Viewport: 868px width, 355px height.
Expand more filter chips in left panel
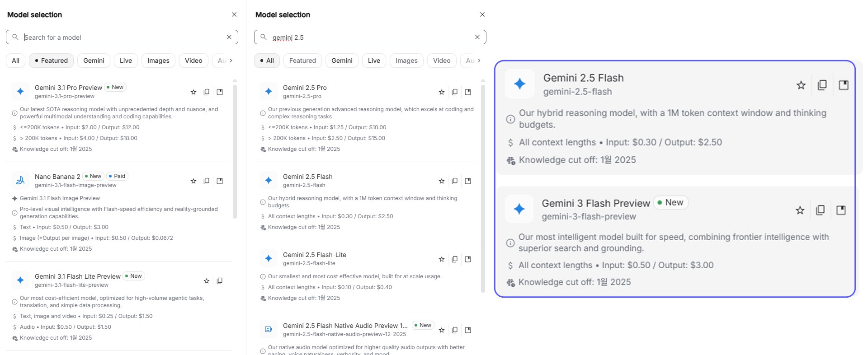point(231,61)
